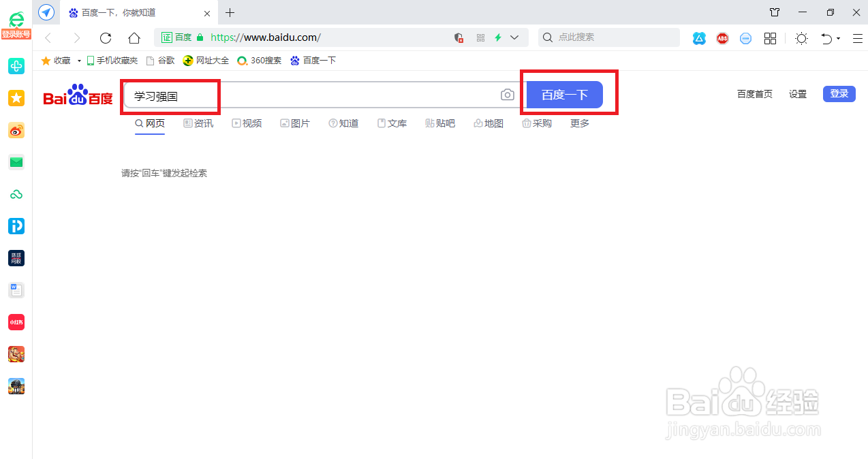Toggle day/night mode with sun icon
868x459 pixels.
[801, 38]
